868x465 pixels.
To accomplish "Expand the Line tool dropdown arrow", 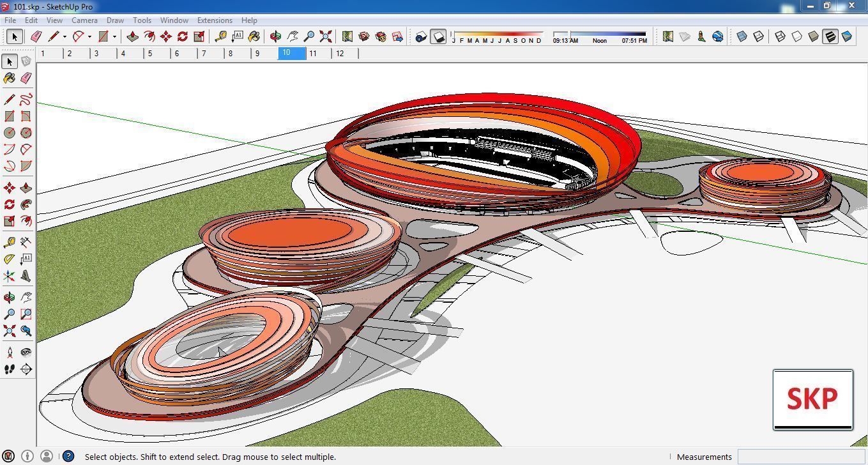I will (65, 36).
